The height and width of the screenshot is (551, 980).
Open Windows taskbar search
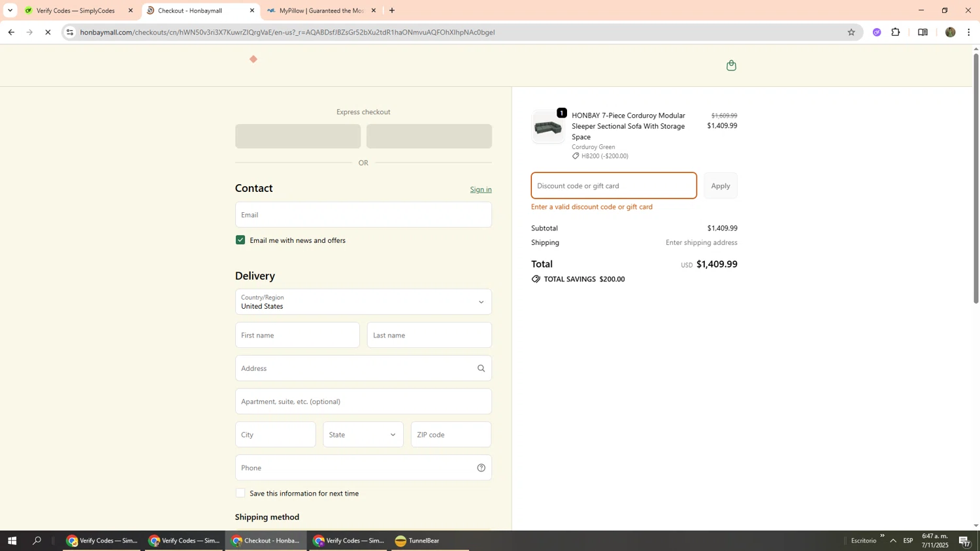(x=37, y=541)
